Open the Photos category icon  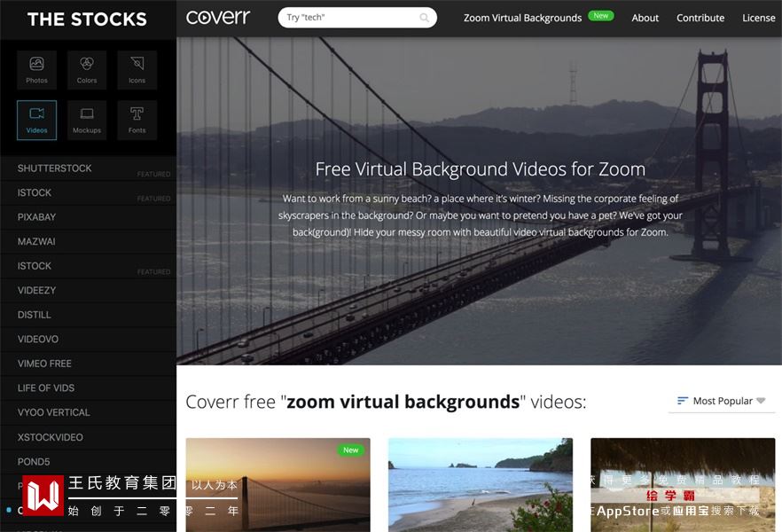37,70
